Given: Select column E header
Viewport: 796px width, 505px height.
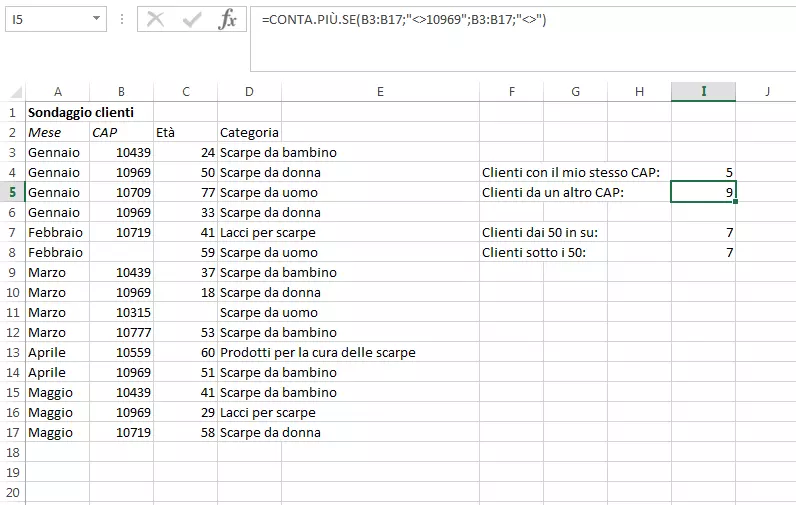Looking at the screenshot, I should pos(380,92).
